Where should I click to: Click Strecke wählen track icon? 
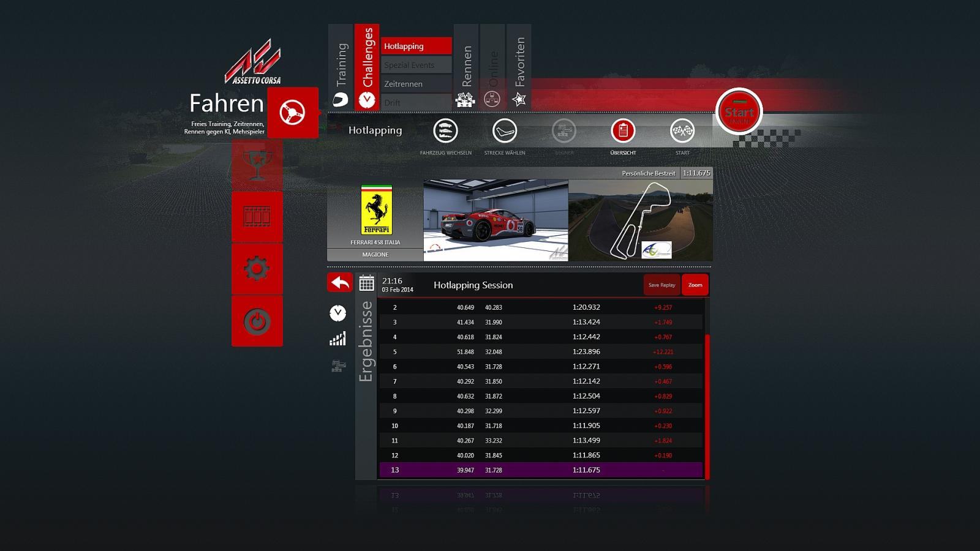[505, 130]
